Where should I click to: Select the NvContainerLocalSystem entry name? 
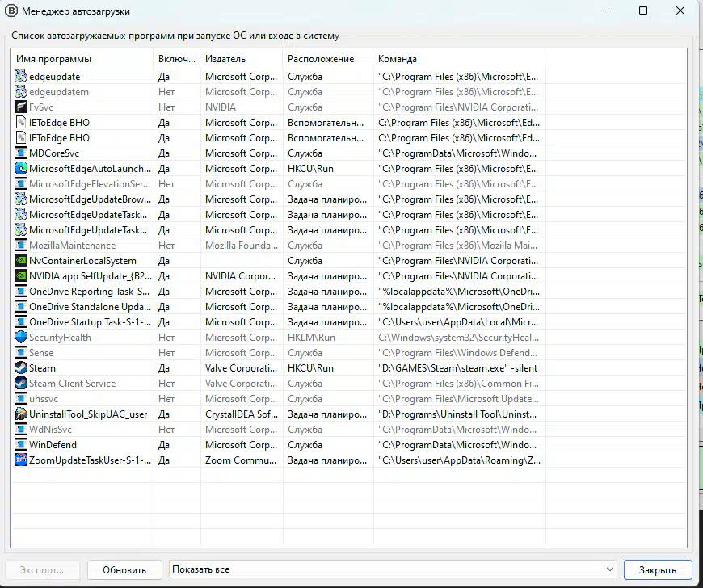[x=82, y=261]
